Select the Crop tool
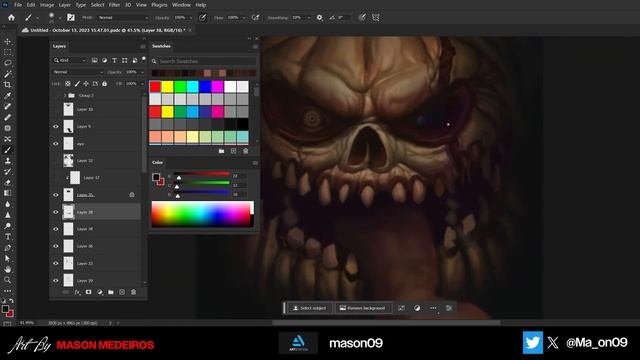Viewport: 640px width, 360px height. point(7,85)
